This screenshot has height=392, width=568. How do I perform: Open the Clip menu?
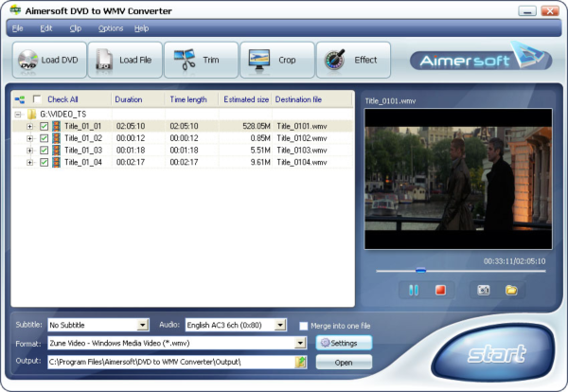76,28
